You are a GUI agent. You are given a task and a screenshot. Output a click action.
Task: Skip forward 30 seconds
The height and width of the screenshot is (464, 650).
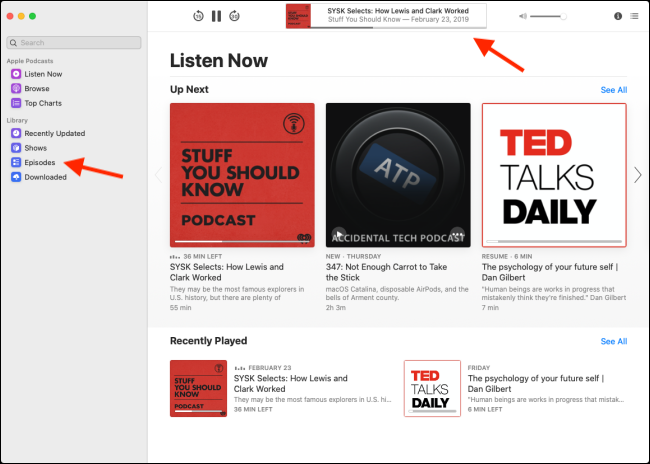coord(234,16)
